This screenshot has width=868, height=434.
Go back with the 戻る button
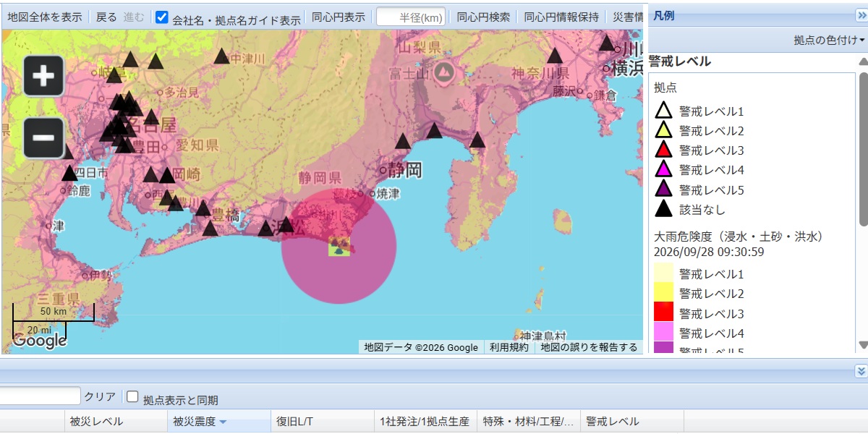[x=106, y=17]
